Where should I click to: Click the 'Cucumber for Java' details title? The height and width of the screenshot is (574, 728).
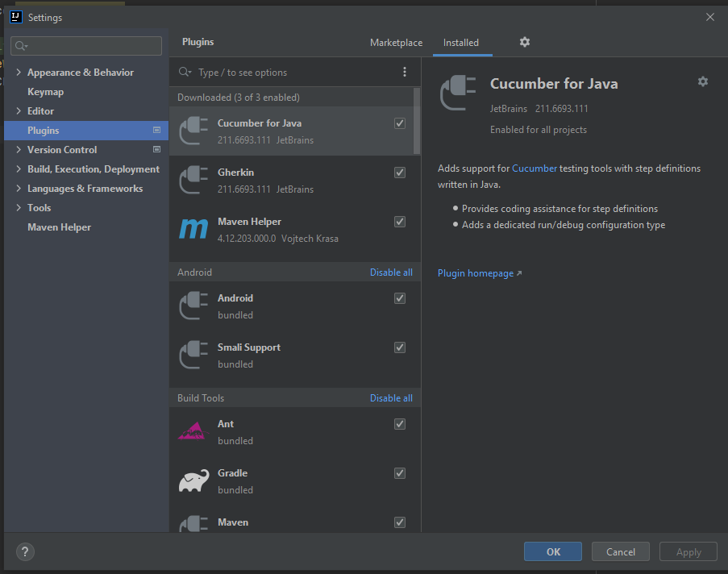(x=554, y=84)
